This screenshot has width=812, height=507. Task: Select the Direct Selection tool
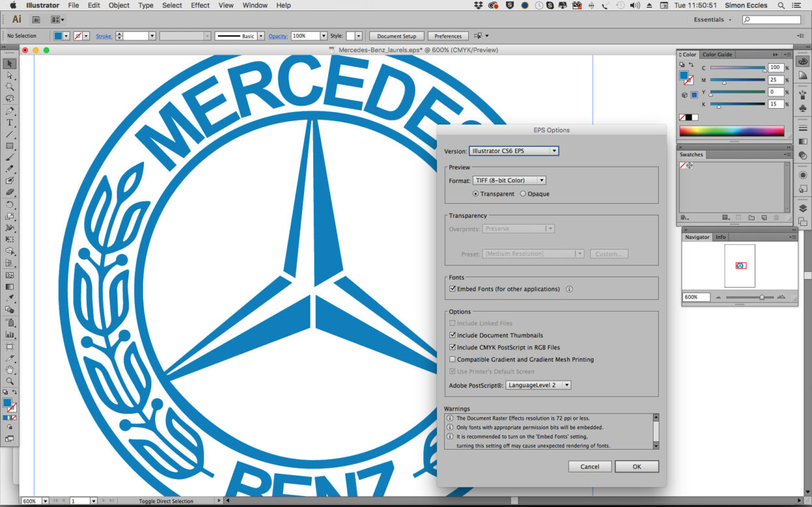[x=10, y=76]
